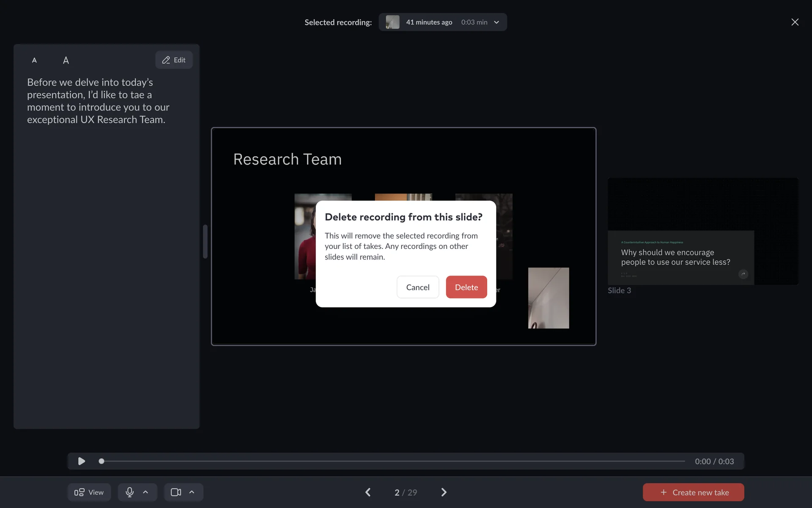Viewport: 812px width, 508px height.
Task: Click the recording thumbnail in selector
Action: click(x=392, y=22)
